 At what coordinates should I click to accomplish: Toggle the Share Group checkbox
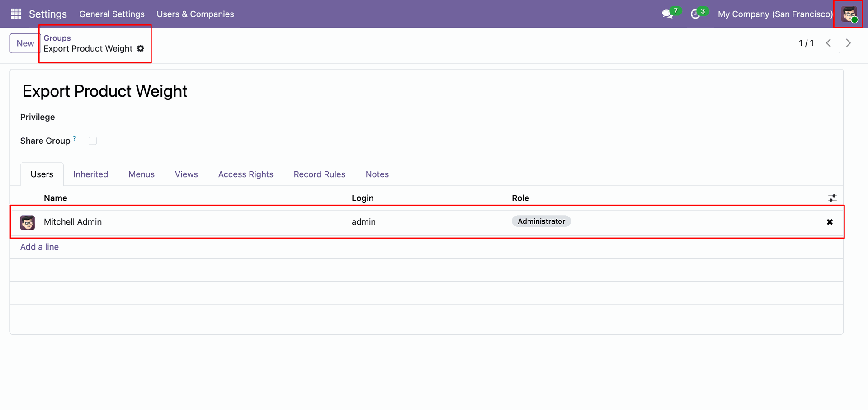click(93, 141)
